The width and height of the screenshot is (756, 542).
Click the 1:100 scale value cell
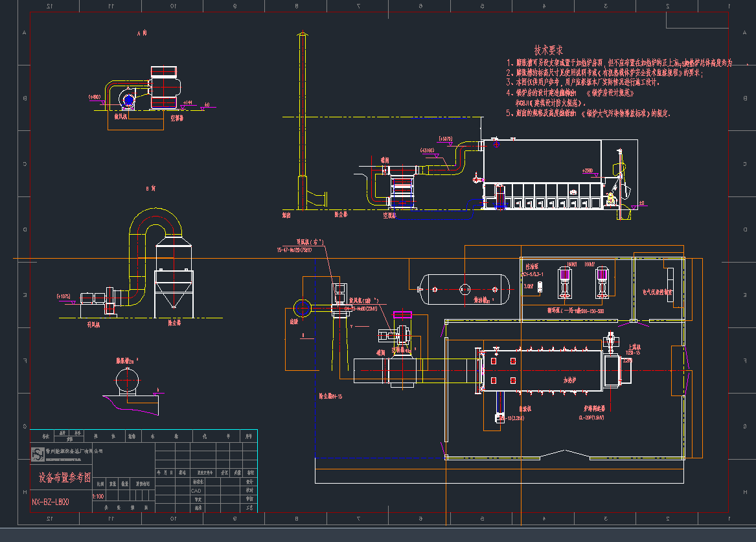point(99,495)
